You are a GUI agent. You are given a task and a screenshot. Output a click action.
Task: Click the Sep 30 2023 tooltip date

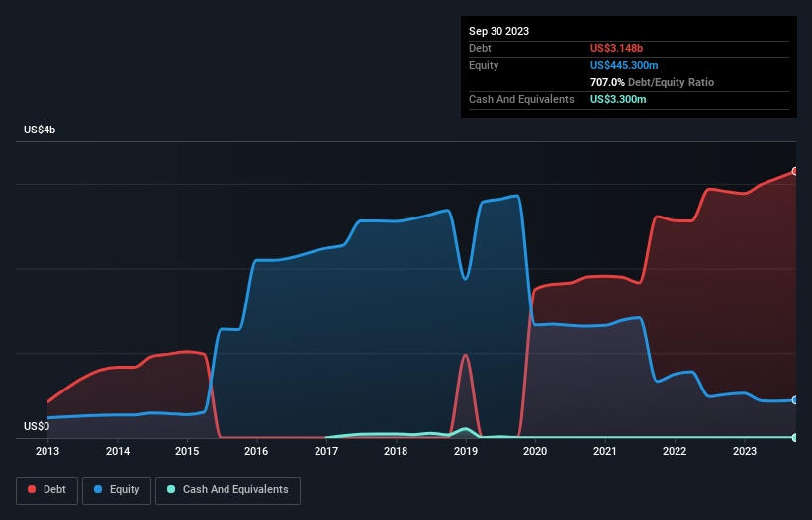click(x=498, y=31)
